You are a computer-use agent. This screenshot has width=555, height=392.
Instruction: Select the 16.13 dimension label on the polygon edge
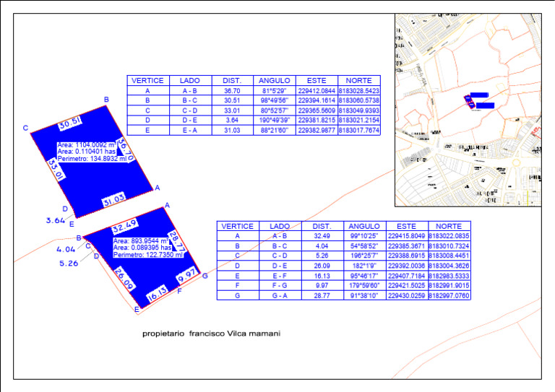pos(157,293)
